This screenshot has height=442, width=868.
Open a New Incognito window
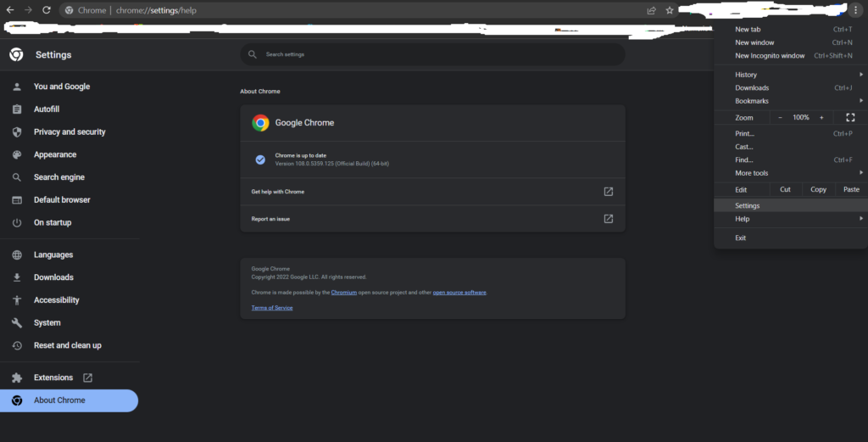[791, 56]
